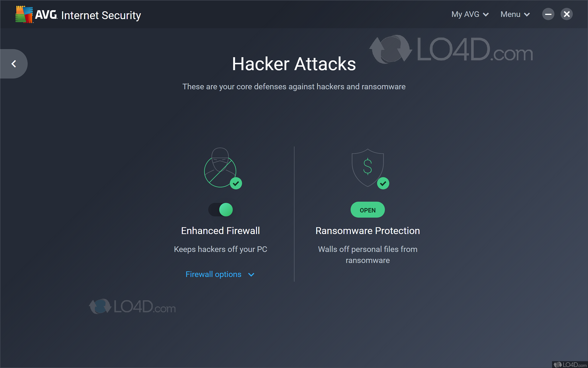Screen dimensions: 588x368
Task: Select Menu in the header
Action: 515,14
